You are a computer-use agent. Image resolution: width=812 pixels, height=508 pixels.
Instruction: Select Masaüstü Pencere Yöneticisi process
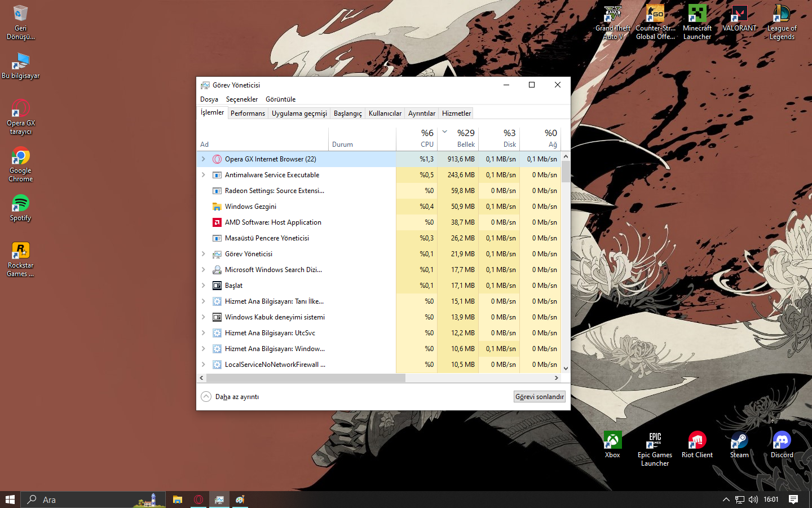379,238
